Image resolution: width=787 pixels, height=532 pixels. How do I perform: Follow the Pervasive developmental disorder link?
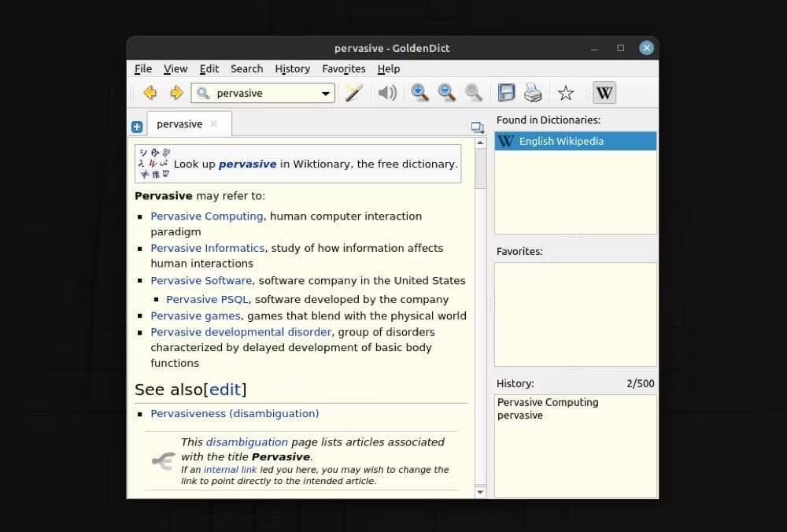pos(242,331)
